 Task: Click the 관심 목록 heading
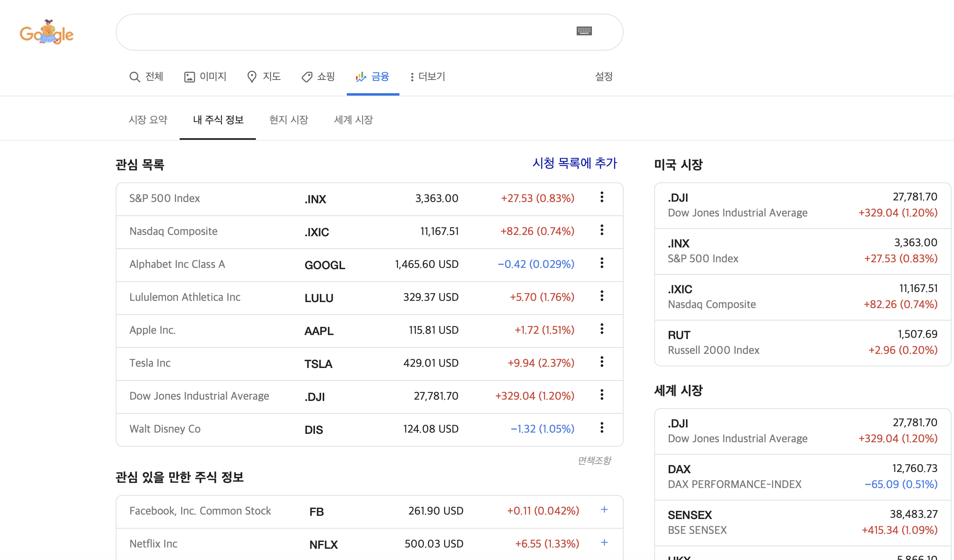[140, 165]
